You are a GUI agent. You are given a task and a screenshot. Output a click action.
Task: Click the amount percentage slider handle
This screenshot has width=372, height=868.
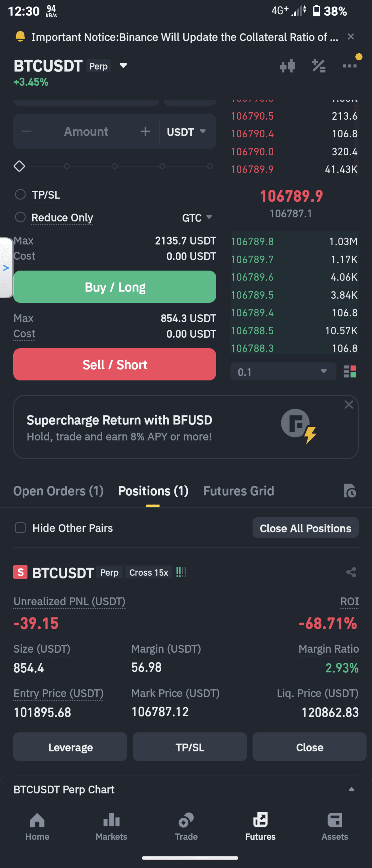point(19,166)
